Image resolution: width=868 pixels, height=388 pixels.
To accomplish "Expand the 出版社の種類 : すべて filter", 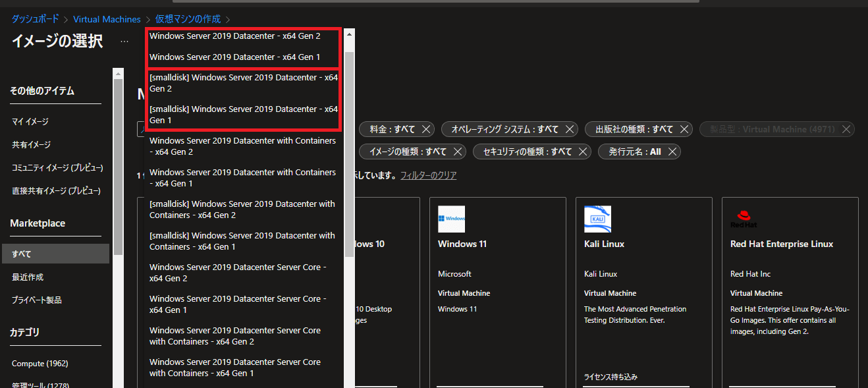I will point(634,129).
